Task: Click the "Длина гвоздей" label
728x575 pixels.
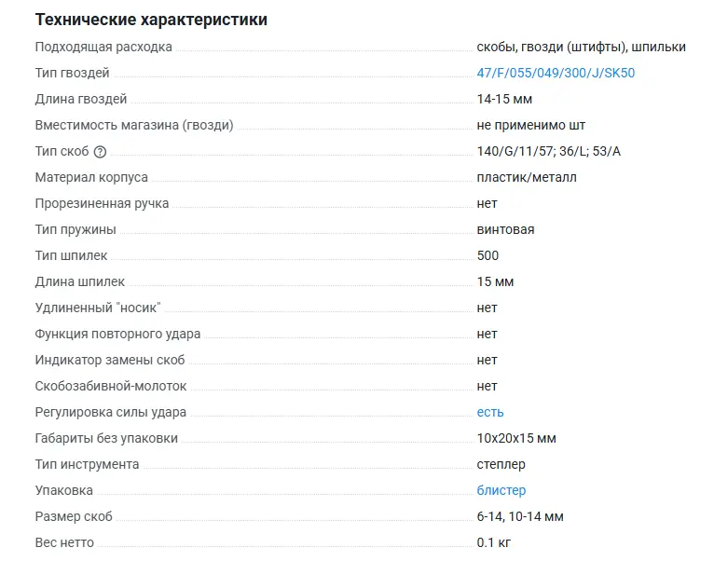Action: (x=81, y=99)
